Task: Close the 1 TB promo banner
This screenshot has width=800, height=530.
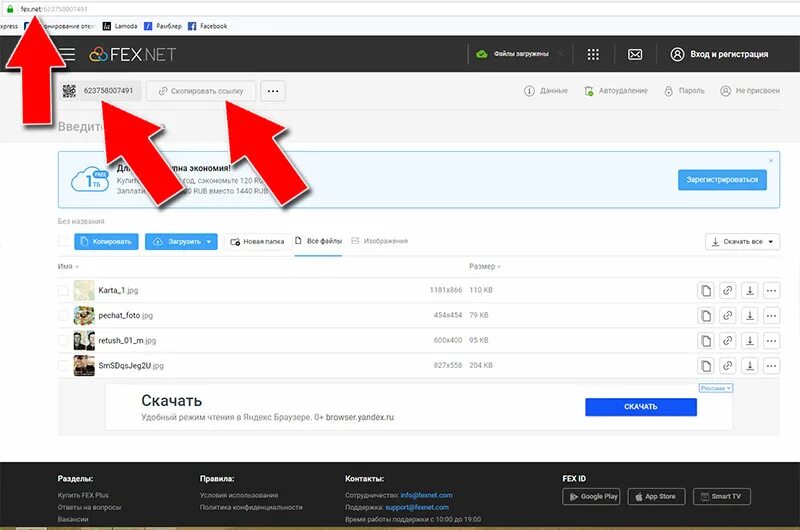Action: tap(770, 161)
